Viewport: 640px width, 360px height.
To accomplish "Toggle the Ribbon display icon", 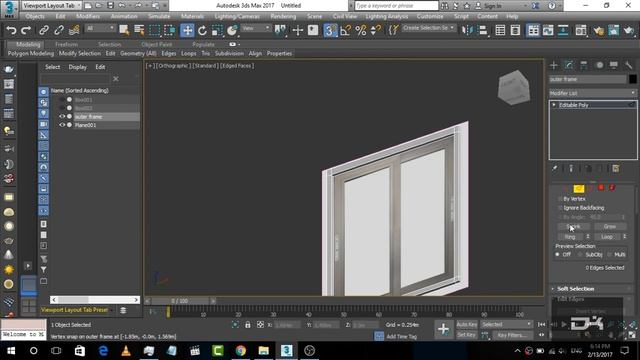I will [533, 30].
